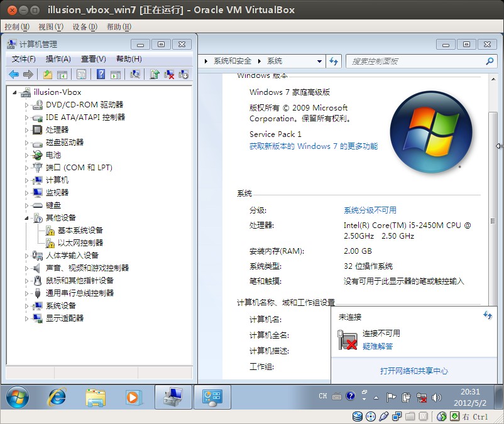Click the uninstall device icon with red X
Screen dimensions: 504x424
[x=169, y=75]
